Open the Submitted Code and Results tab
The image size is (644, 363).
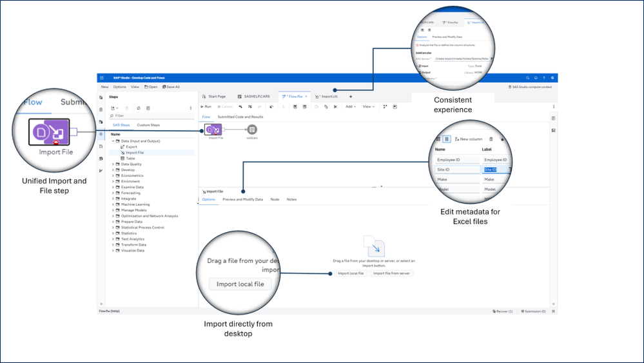(x=240, y=117)
